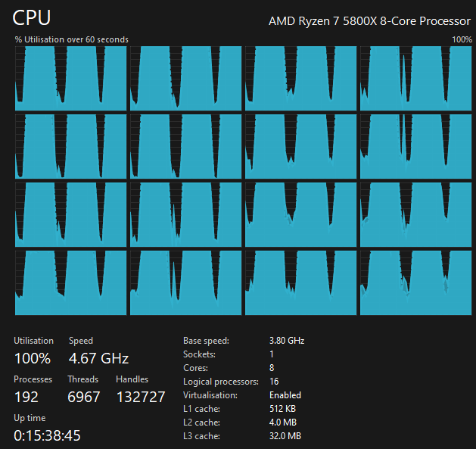Click the Virtualisation Enabled value
The height and width of the screenshot is (449, 476).
(285, 395)
